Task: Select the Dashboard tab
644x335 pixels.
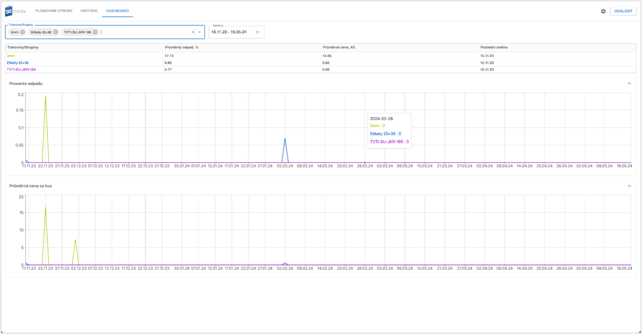Action: tap(117, 11)
